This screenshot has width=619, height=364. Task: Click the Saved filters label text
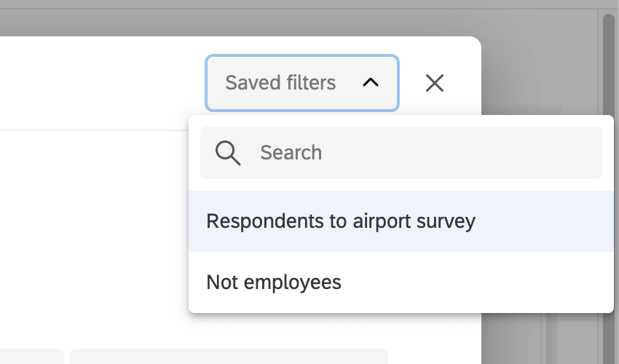point(280,83)
